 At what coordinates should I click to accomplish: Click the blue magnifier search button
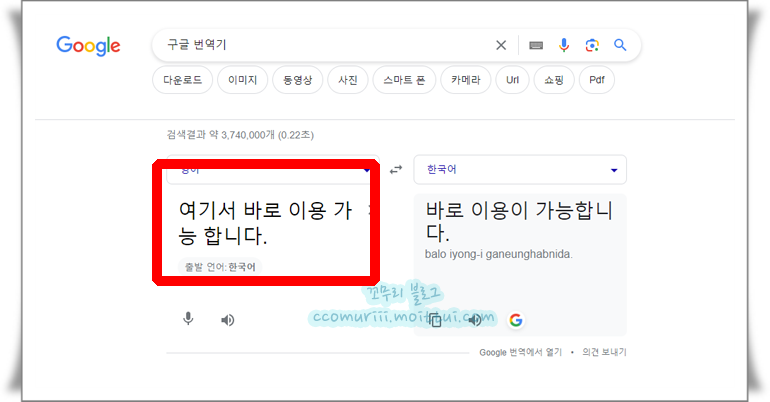tap(620, 45)
